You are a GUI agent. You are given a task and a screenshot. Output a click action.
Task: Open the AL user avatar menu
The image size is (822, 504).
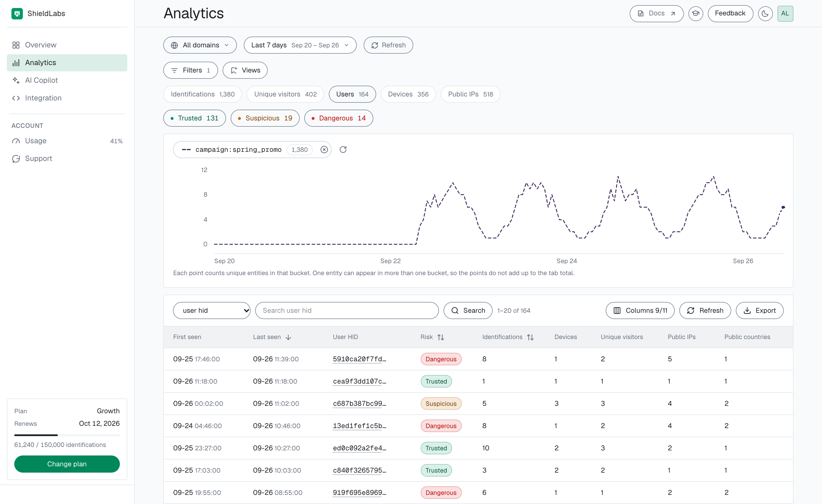pyautogui.click(x=785, y=14)
